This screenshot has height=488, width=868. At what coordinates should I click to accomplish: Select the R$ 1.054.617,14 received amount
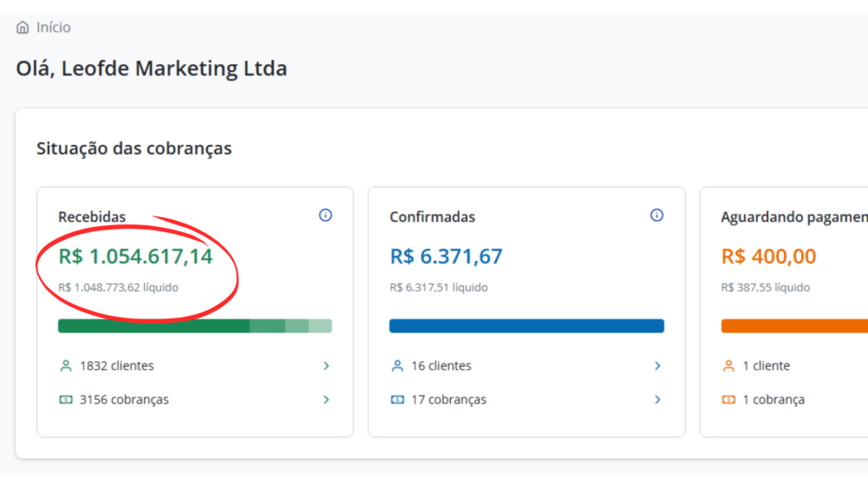(136, 256)
